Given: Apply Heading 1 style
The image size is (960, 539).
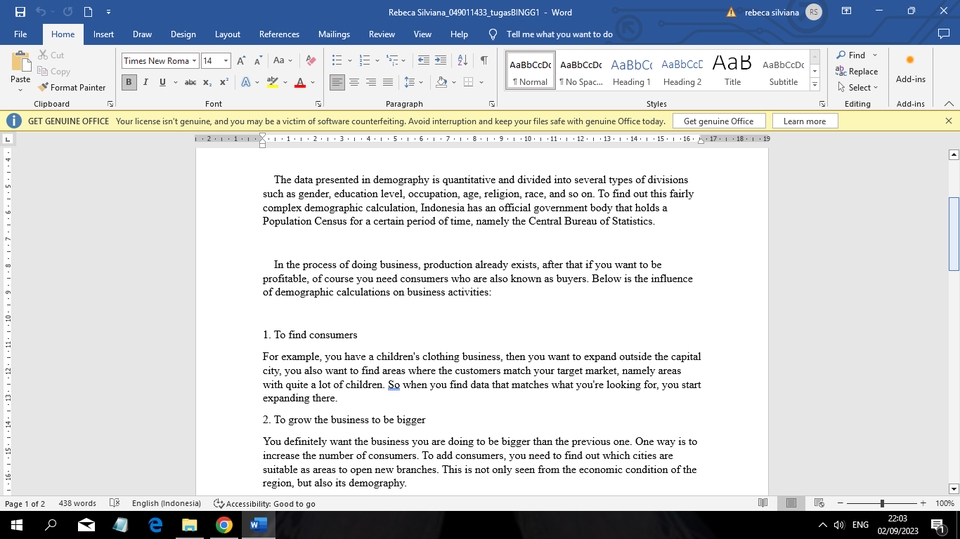Looking at the screenshot, I should (631, 71).
